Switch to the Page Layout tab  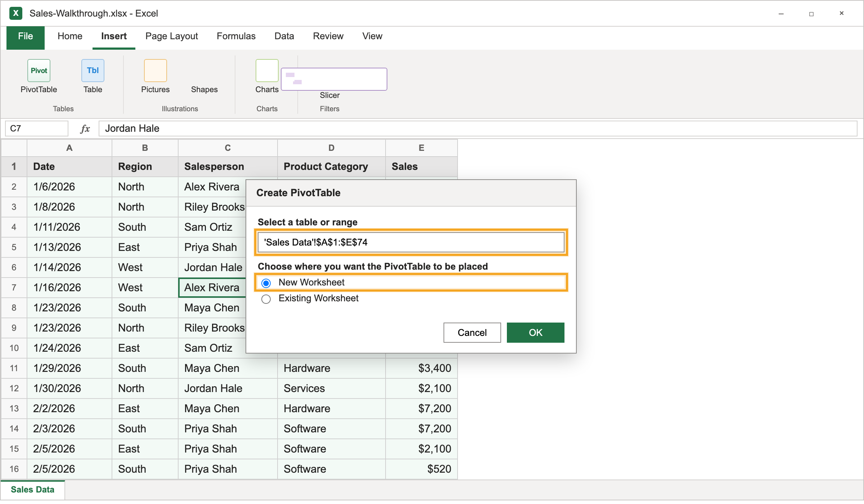pos(172,36)
